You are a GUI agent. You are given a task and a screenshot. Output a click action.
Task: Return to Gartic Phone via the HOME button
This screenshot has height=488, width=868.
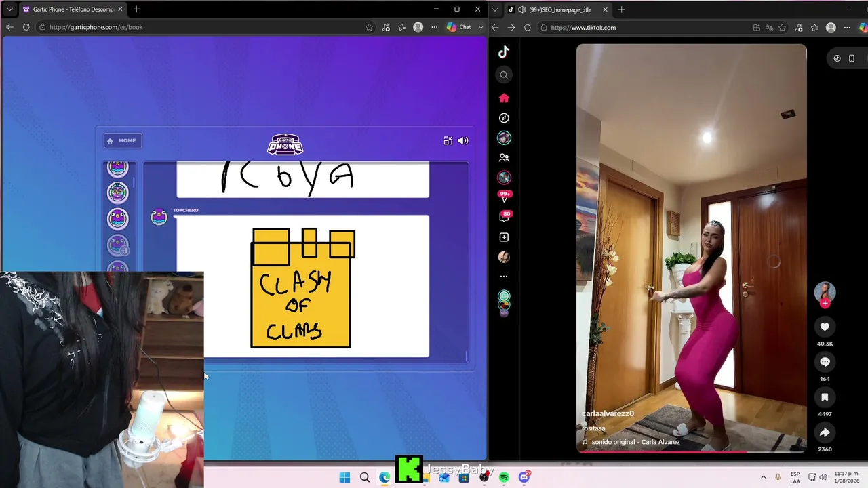pyautogui.click(x=121, y=140)
